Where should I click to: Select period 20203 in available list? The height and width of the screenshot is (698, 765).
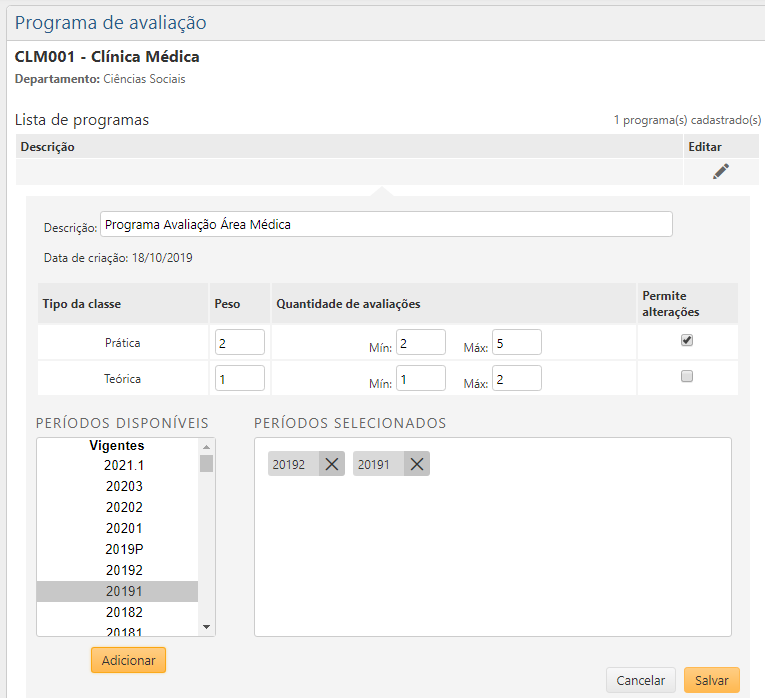pyautogui.click(x=124, y=486)
